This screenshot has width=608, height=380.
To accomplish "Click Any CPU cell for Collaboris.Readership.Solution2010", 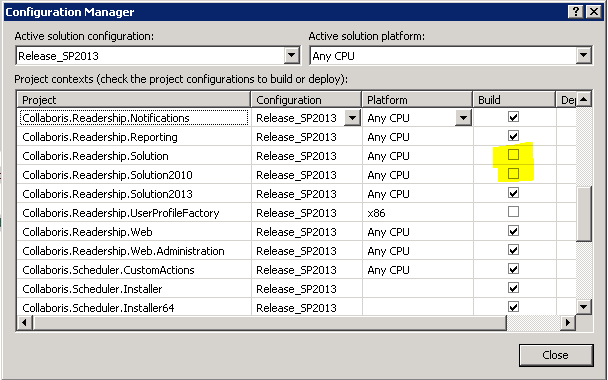I will (418, 175).
